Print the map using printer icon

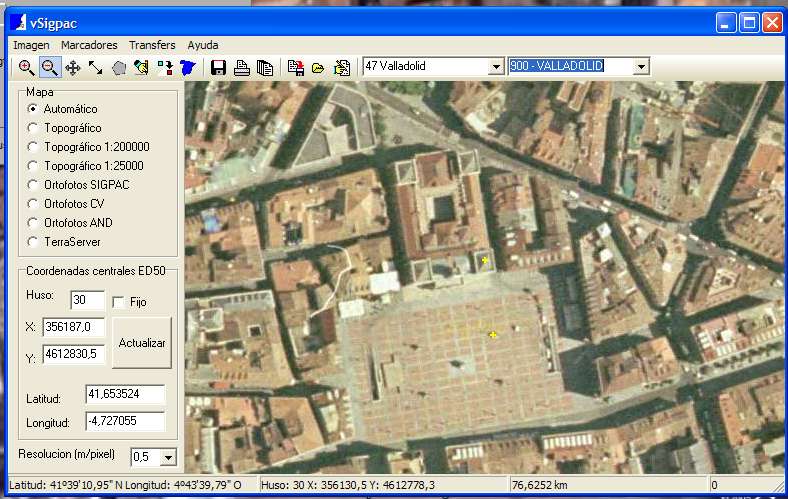tap(241, 67)
